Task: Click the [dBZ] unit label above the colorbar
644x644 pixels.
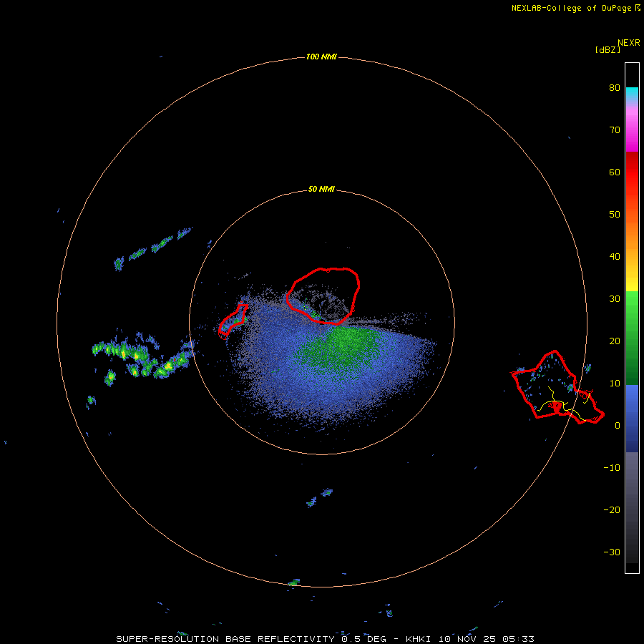Action: tap(608, 49)
